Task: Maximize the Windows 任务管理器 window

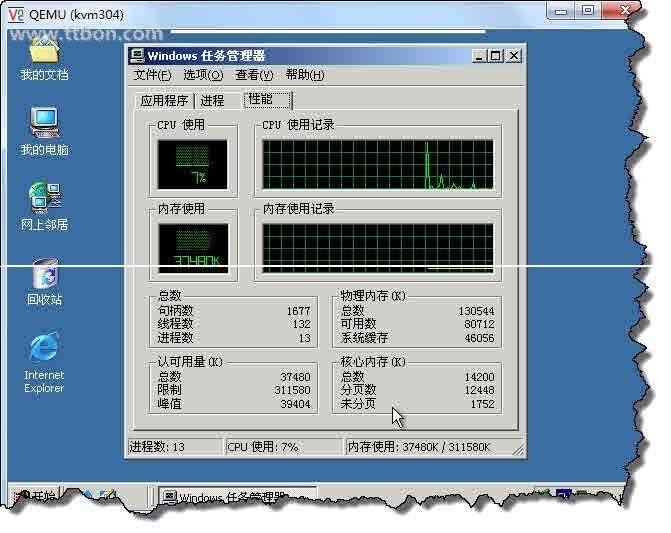Action: [x=496, y=56]
